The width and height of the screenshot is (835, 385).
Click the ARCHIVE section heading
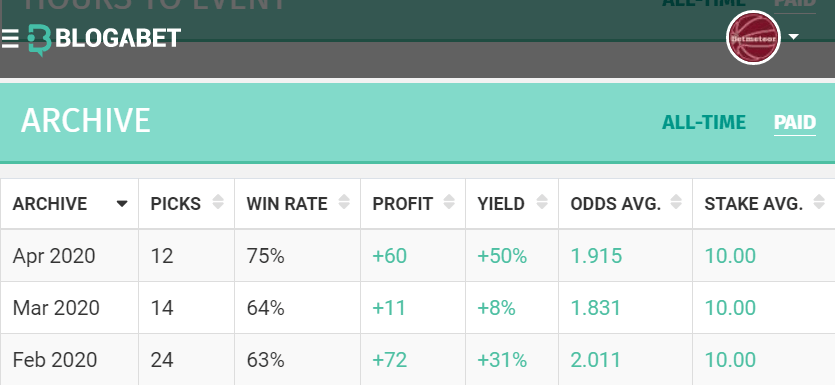[86, 120]
